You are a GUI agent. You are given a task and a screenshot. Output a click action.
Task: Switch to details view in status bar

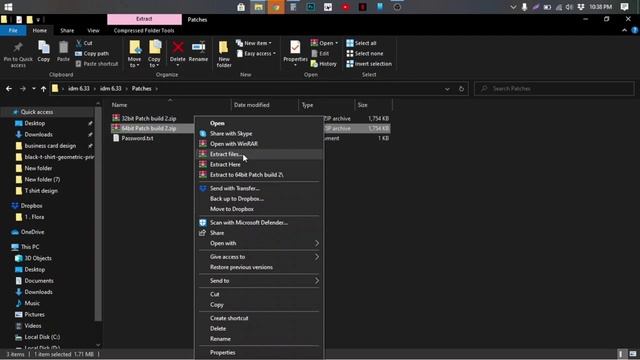[x=620, y=354]
